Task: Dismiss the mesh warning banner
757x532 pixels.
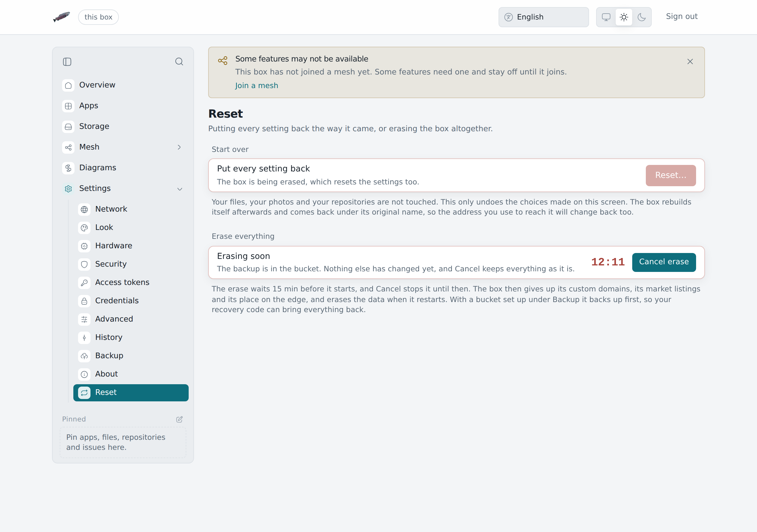Action: pyautogui.click(x=690, y=62)
